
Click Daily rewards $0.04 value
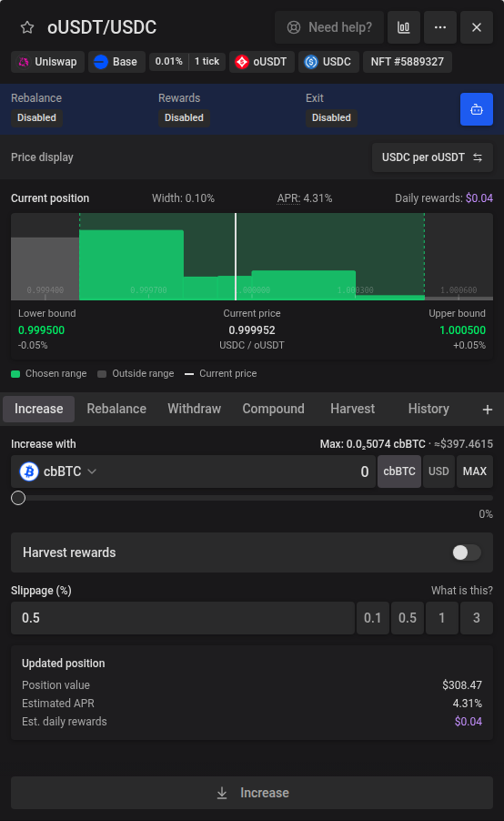[x=479, y=198]
